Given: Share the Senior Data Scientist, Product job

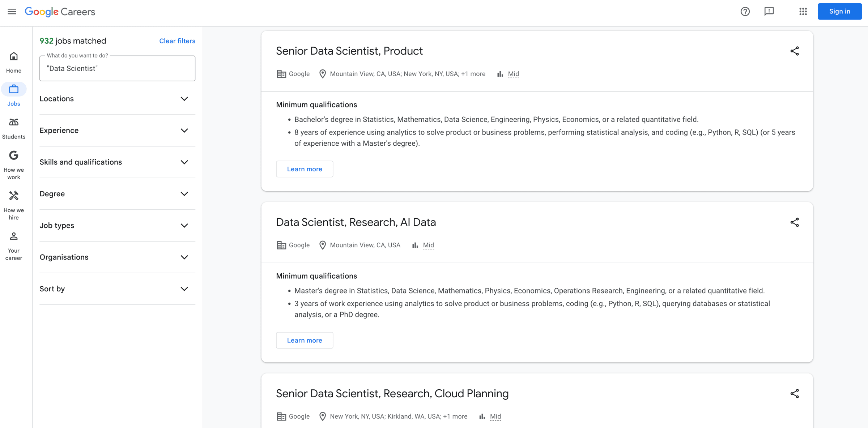Looking at the screenshot, I should tap(794, 51).
